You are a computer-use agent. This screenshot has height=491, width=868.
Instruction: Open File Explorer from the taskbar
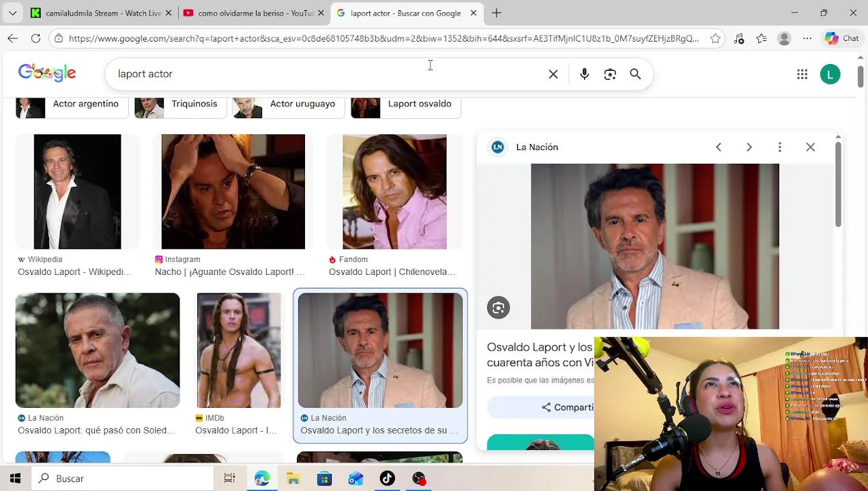click(x=293, y=479)
